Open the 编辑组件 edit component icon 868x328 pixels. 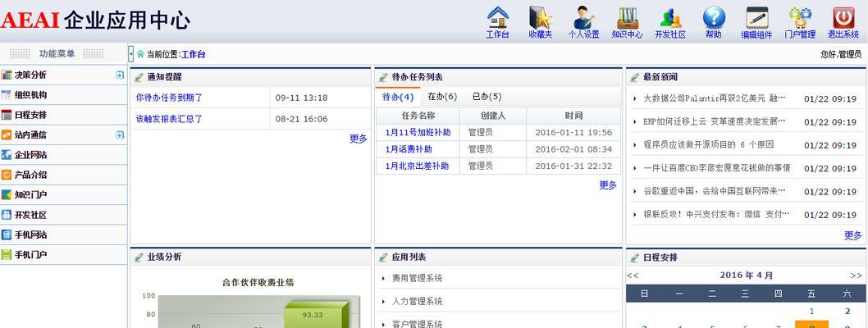click(x=756, y=18)
